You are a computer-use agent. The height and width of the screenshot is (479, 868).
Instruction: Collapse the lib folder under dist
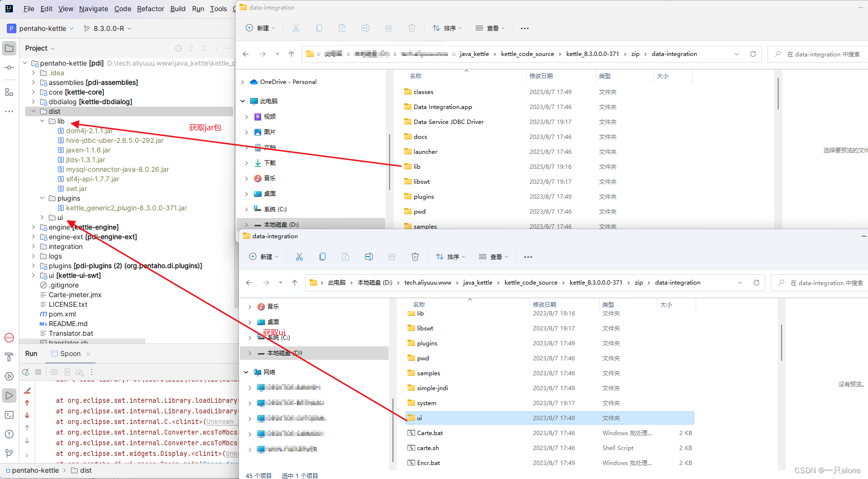tap(42, 121)
